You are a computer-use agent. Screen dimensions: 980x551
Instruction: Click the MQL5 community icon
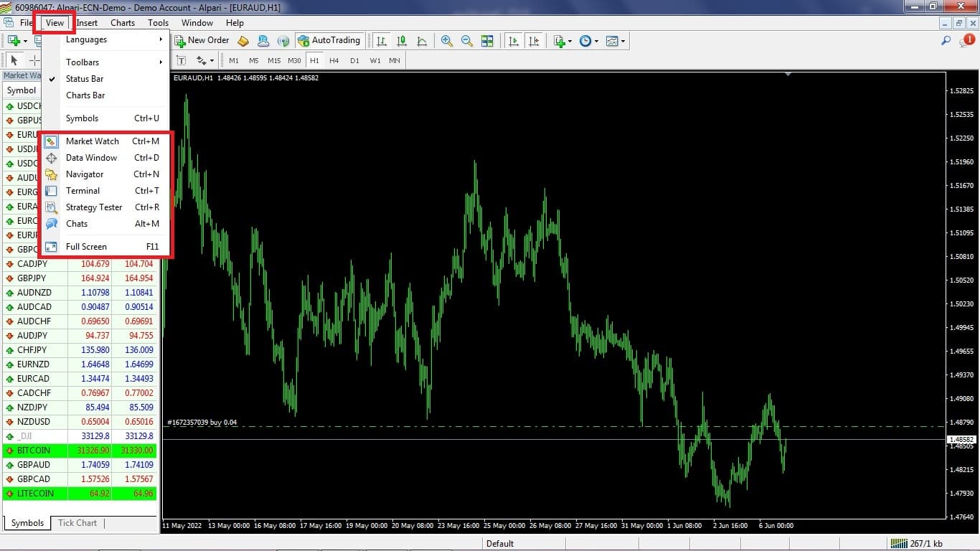tap(263, 41)
